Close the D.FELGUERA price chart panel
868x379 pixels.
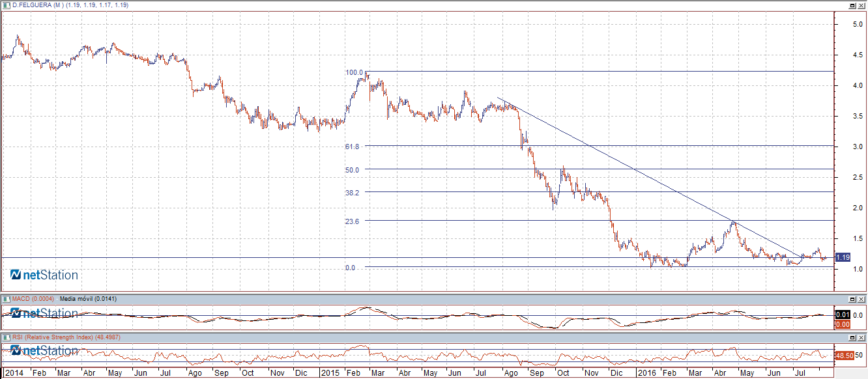pos(861,5)
